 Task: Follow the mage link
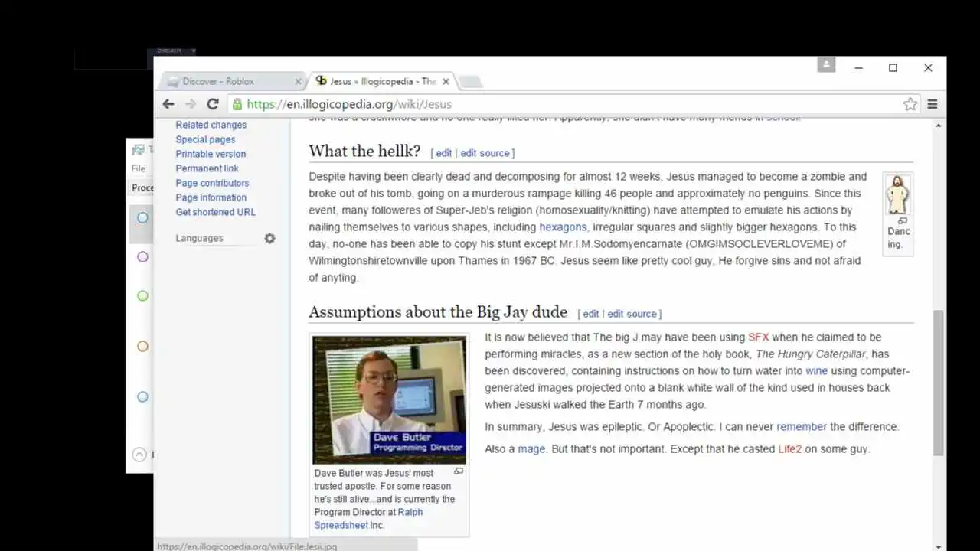pyautogui.click(x=531, y=449)
